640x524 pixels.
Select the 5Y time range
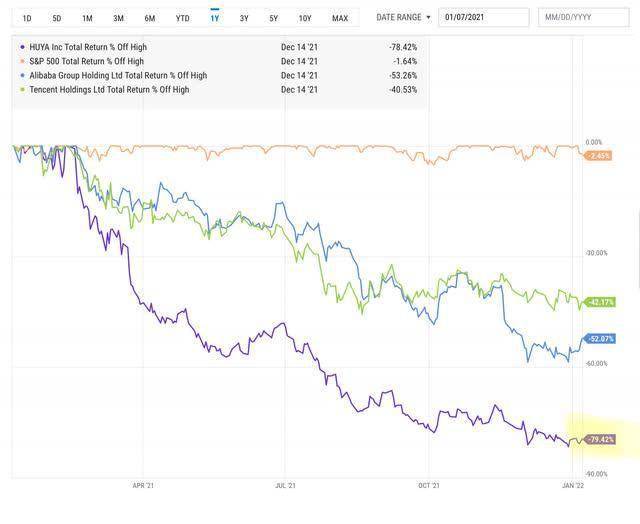(273, 18)
